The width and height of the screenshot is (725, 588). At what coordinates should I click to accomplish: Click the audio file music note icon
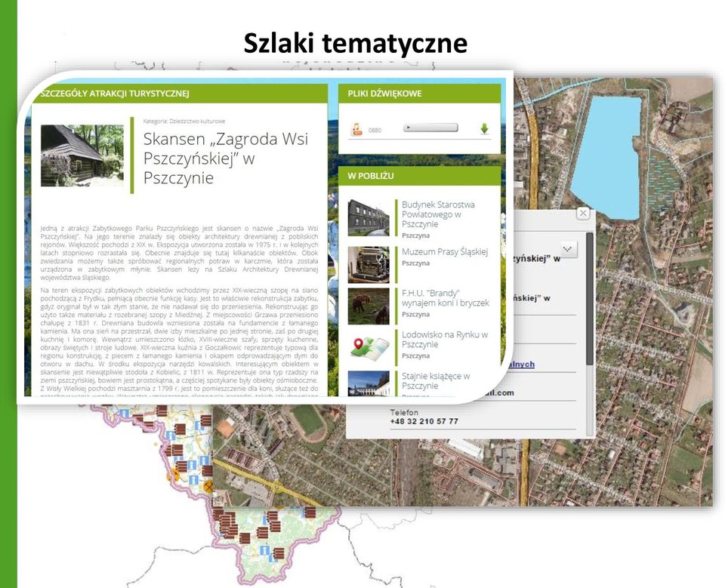coord(356,129)
